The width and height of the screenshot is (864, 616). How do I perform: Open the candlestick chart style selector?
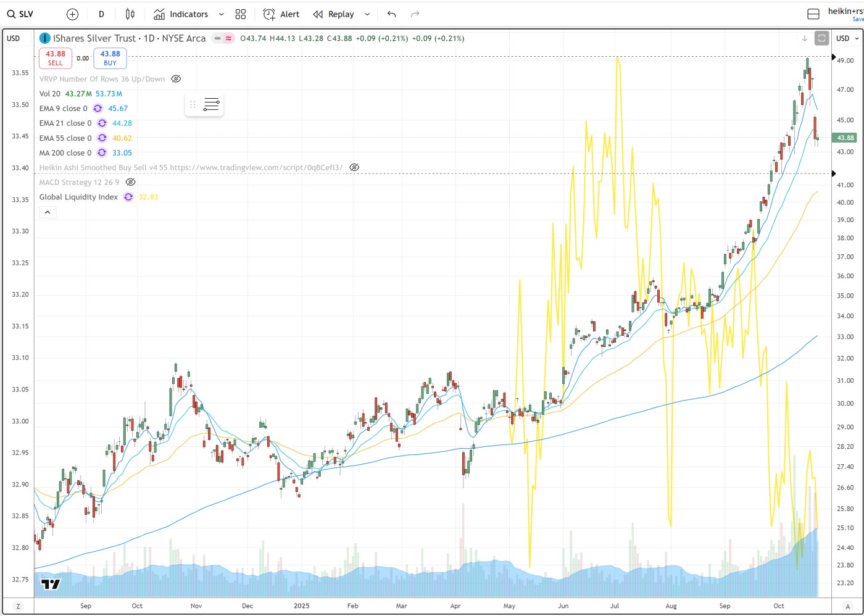[130, 14]
